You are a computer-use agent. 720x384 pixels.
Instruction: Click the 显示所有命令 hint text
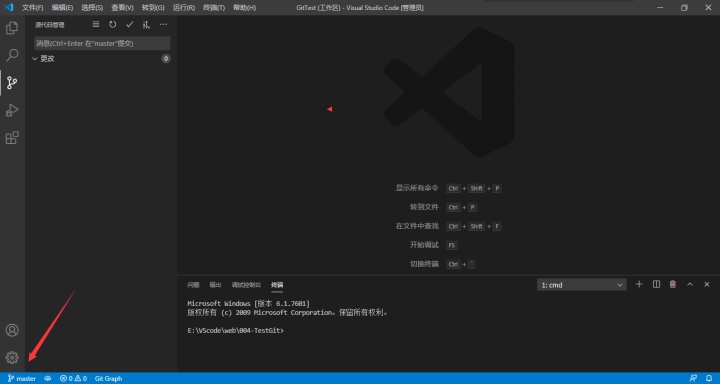pos(417,188)
